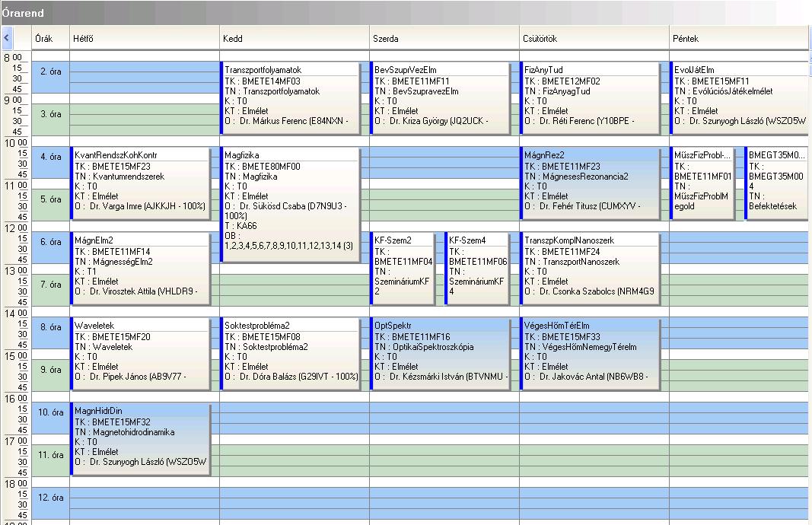The image size is (812, 525).
Task: Click the '6. óra' period label
Action: (51, 242)
